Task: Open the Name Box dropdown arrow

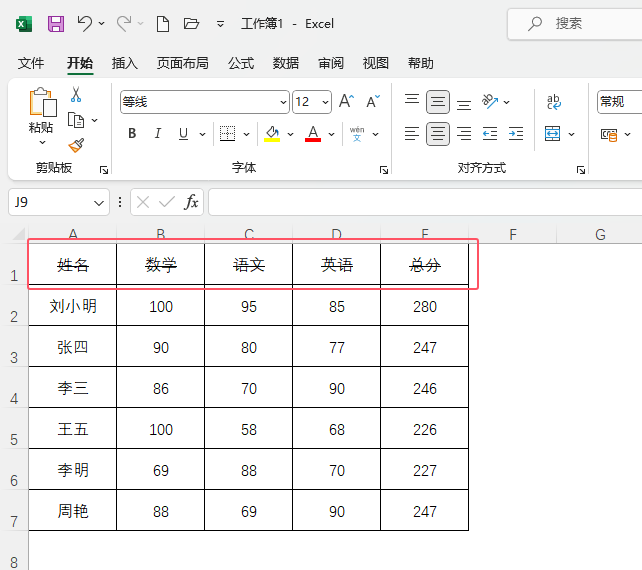Action: [99, 203]
